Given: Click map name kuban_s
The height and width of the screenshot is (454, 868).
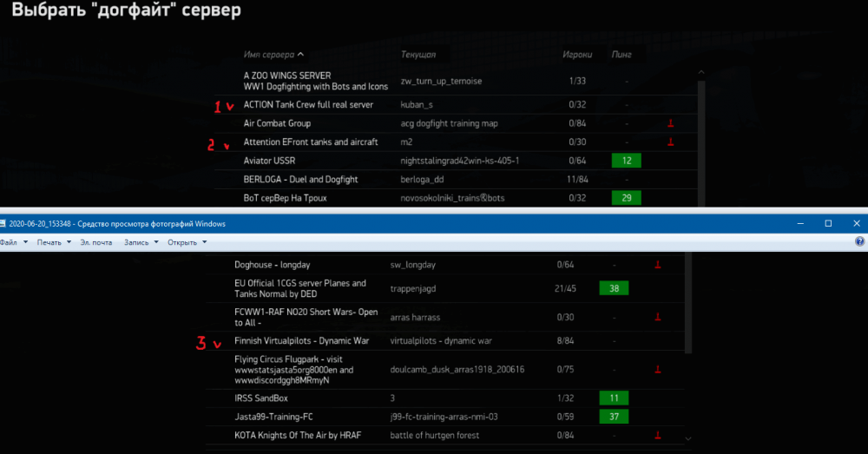Looking at the screenshot, I should point(417,105).
